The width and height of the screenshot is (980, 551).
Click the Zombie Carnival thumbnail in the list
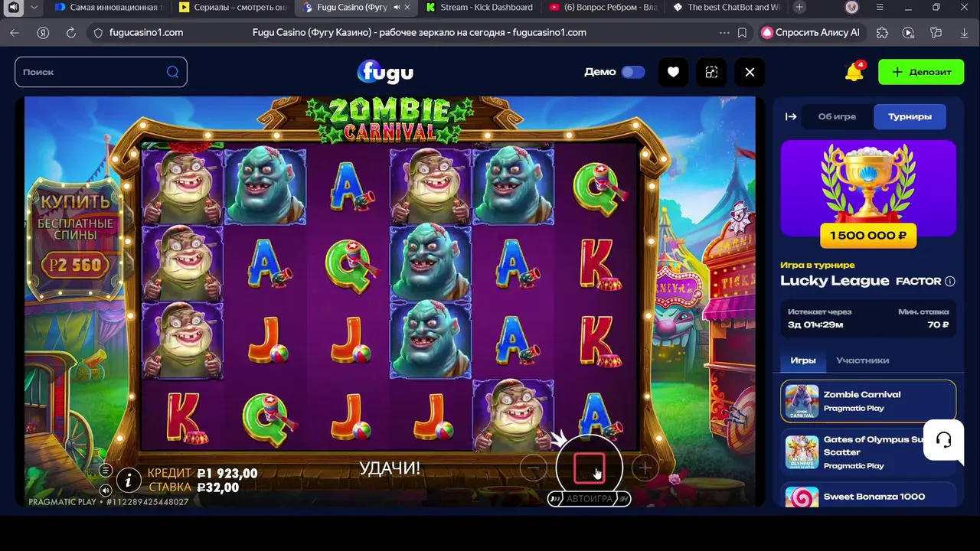tap(802, 401)
